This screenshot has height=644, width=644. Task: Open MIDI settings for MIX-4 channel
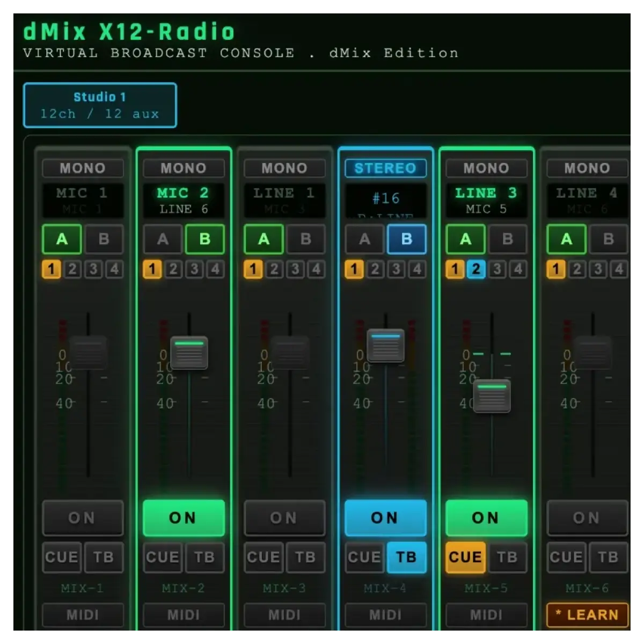click(385, 615)
